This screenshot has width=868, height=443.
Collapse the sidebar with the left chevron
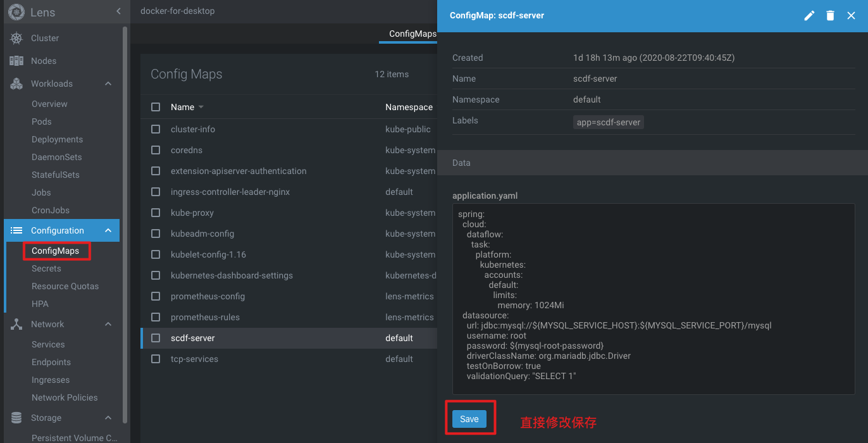point(118,11)
